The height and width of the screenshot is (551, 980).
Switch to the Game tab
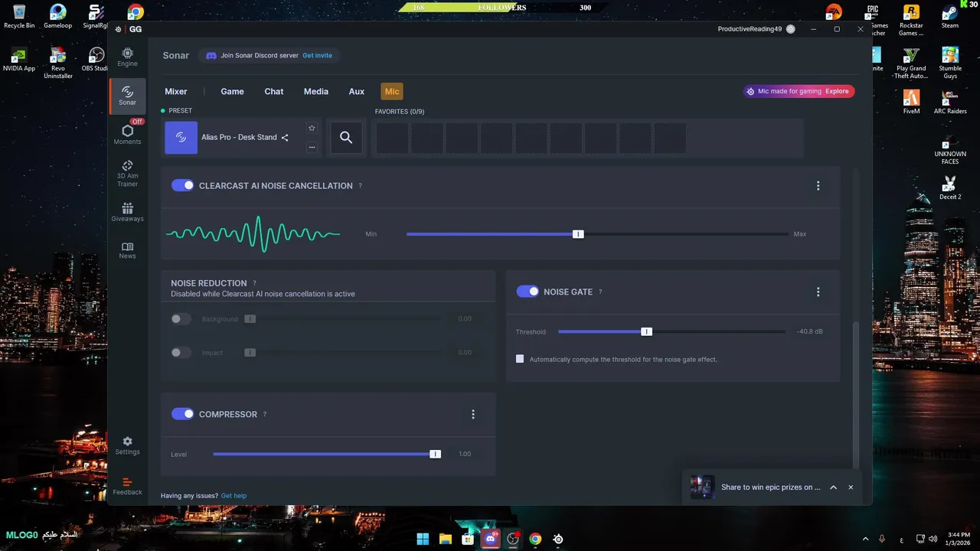tap(233, 91)
